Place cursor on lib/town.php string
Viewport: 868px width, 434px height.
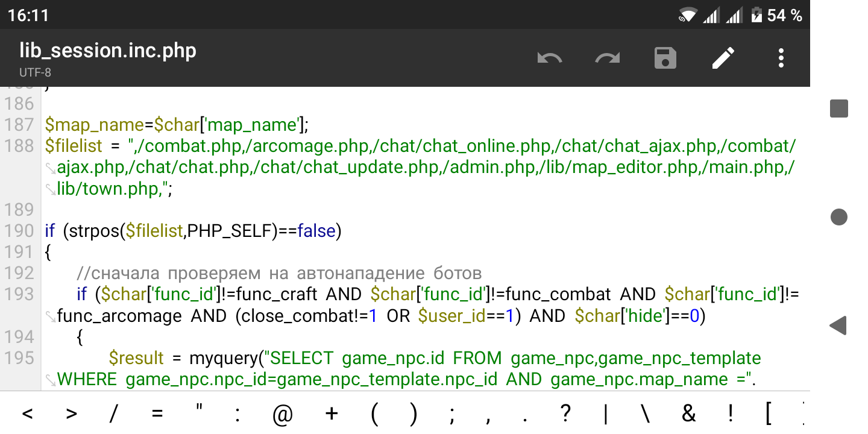tap(108, 189)
